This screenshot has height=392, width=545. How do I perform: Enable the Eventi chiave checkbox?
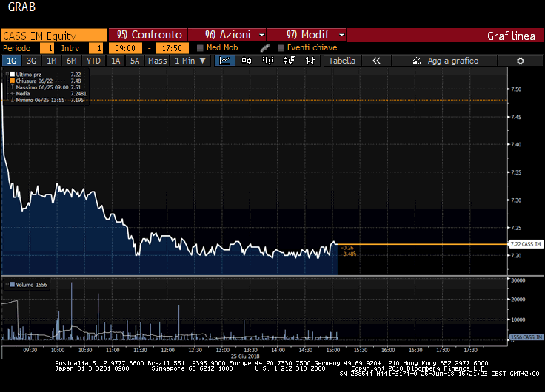[281, 48]
